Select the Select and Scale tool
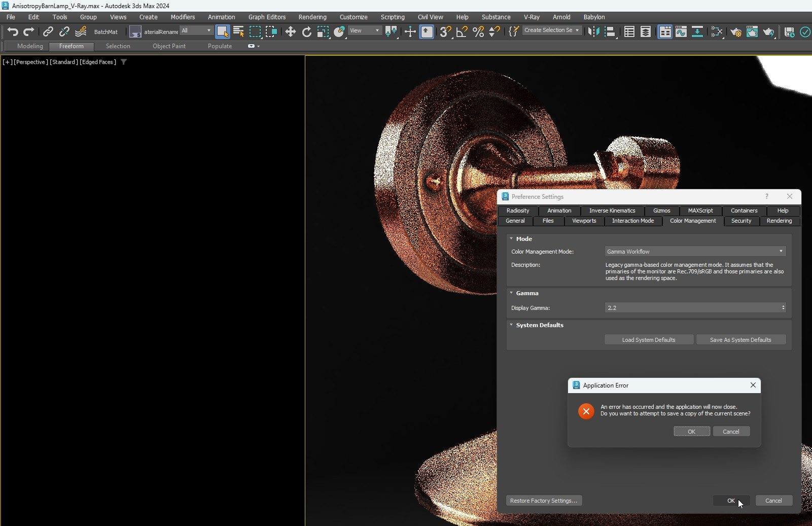Screen dimensions: 812x526 323,31
